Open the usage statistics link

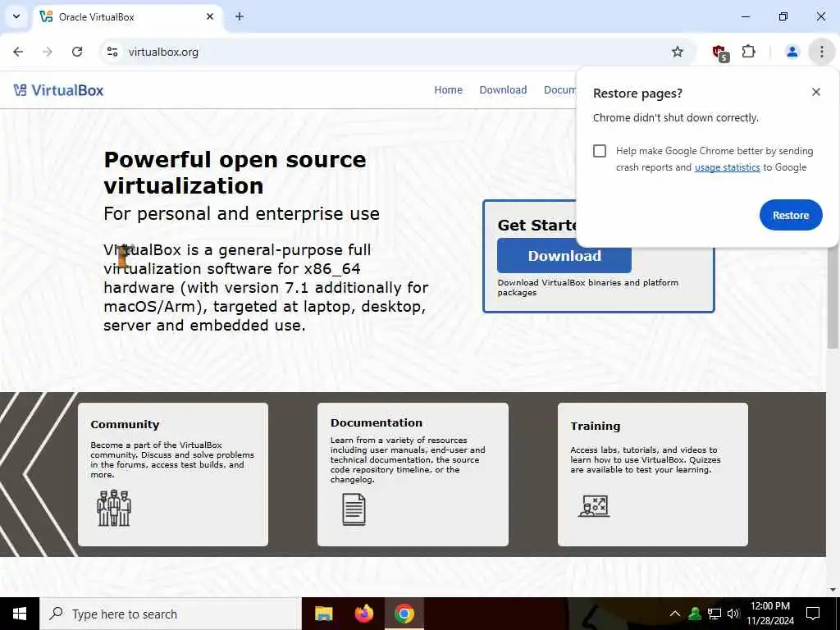(728, 167)
